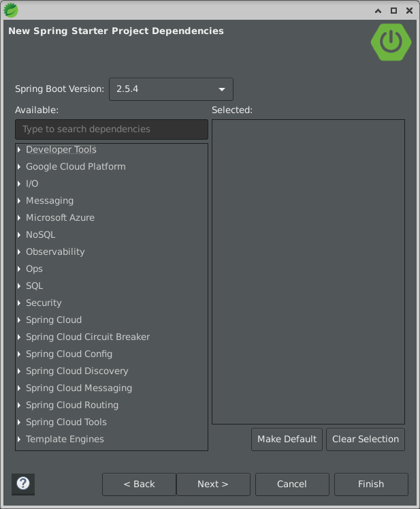Select the Messaging label
The width and height of the screenshot is (420, 509).
point(50,200)
